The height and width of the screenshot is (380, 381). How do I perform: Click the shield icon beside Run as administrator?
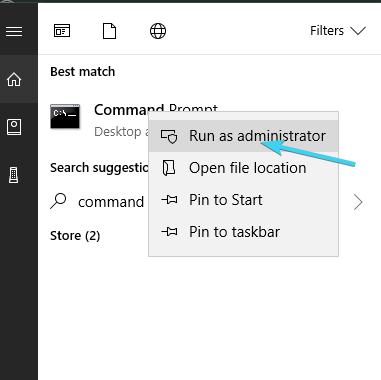[x=169, y=136]
